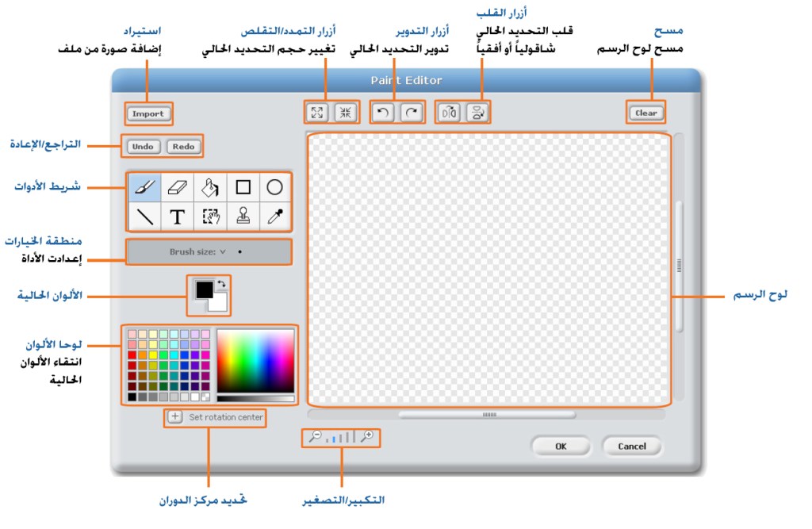Click the vertical canvas scrollbar handle
The height and width of the screenshot is (529, 812).
point(679,266)
